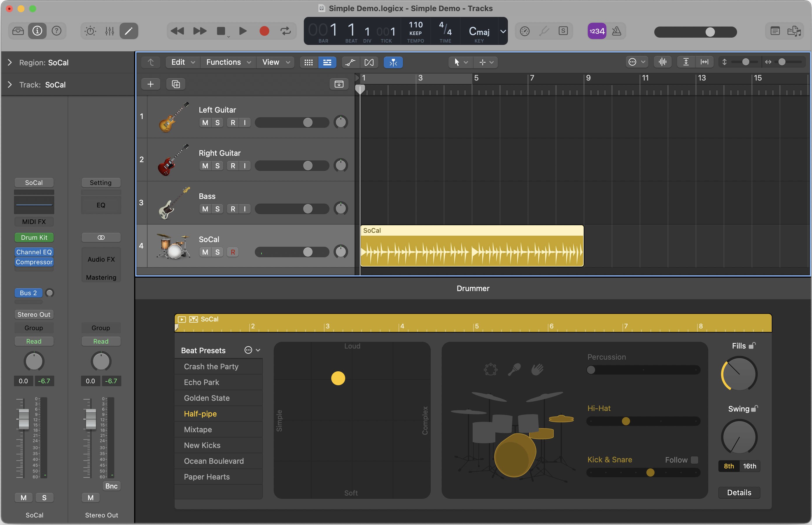Switch to list view of tracks
The width and height of the screenshot is (812, 525).
point(327,62)
